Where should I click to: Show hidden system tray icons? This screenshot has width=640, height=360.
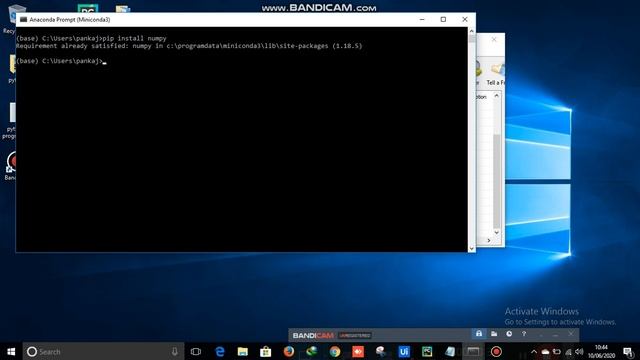[533, 351]
